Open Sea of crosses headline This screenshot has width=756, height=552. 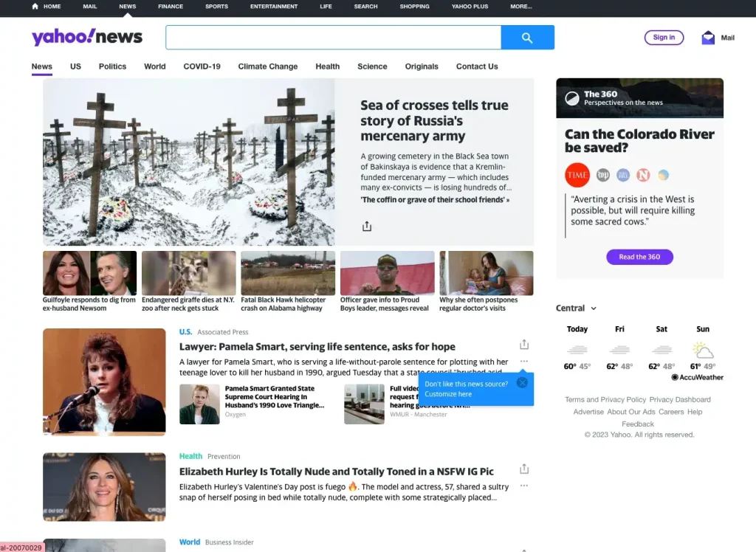(x=434, y=120)
